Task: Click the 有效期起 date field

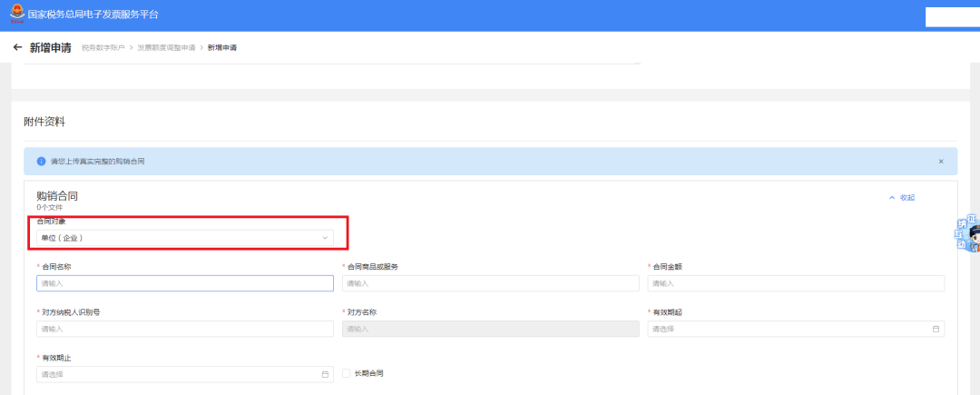Action: click(x=797, y=329)
